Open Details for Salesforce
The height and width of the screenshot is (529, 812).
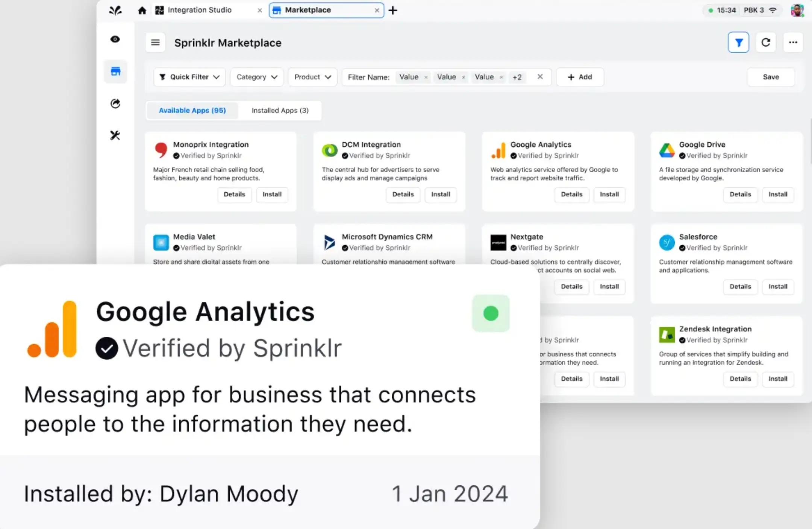tap(740, 287)
